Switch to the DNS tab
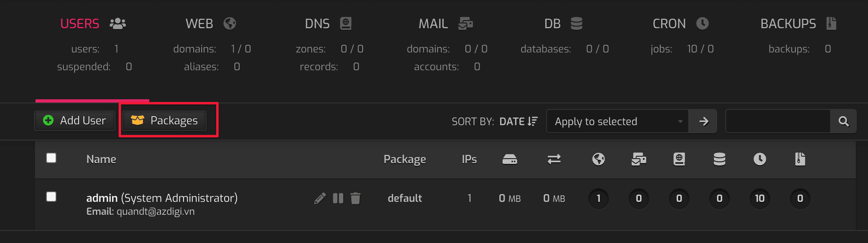 [x=328, y=24]
